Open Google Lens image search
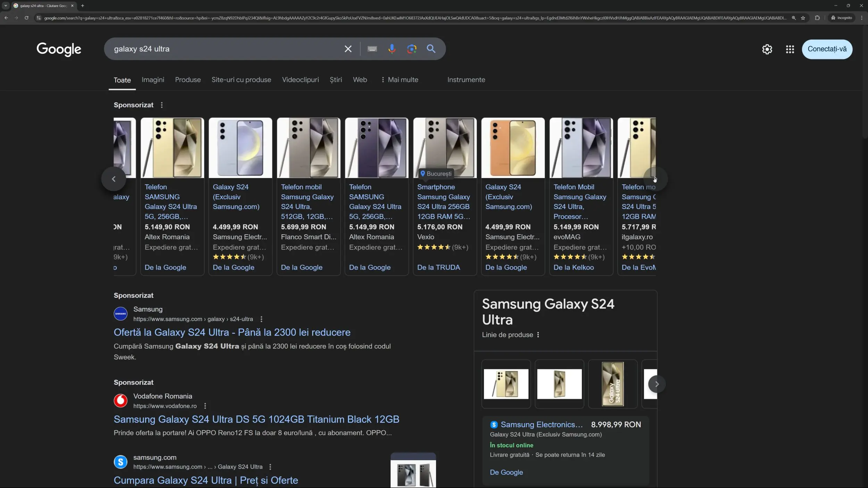The image size is (868, 488). [x=412, y=49]
